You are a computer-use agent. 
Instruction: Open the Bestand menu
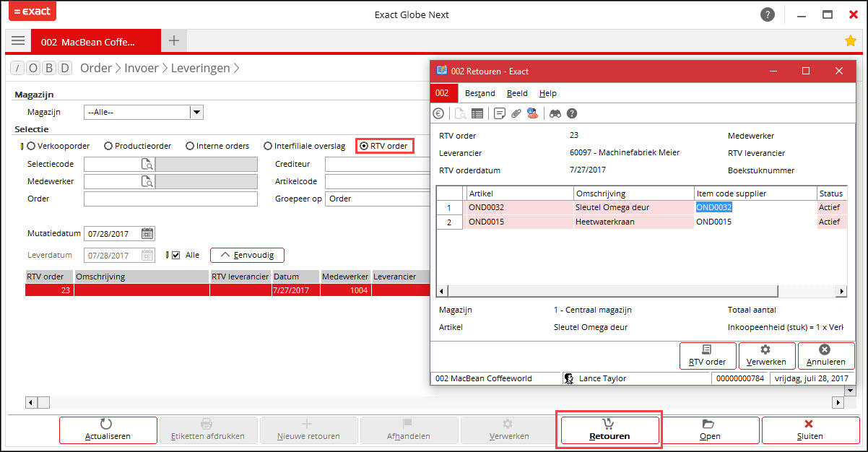(x=480, y=93)
